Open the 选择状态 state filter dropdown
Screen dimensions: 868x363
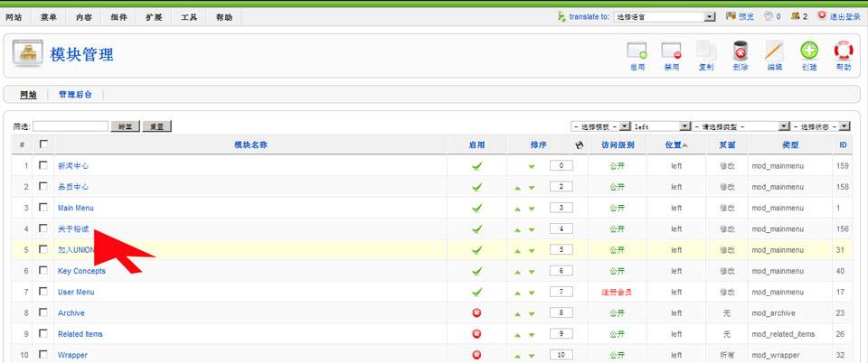point(821,126)
